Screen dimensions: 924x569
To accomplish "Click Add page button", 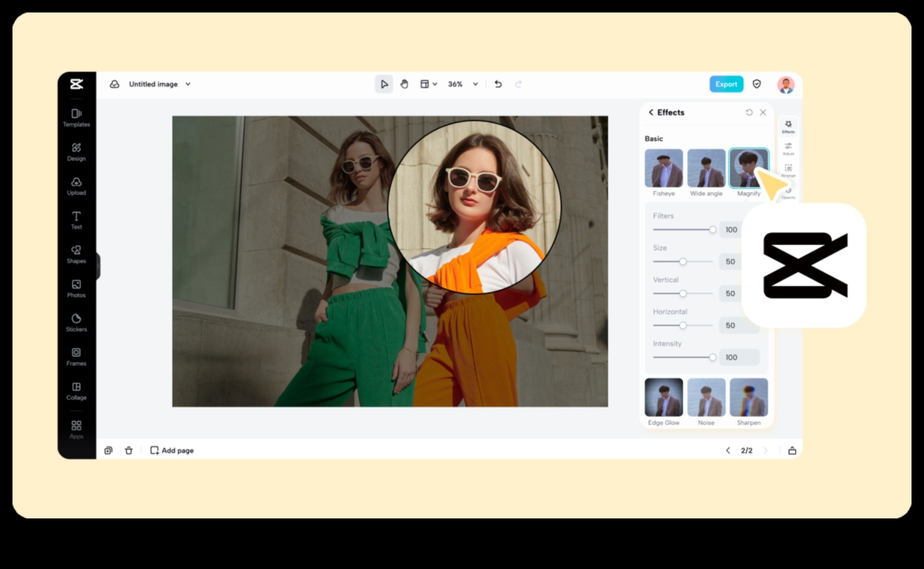I will click(x=172, y=450).
